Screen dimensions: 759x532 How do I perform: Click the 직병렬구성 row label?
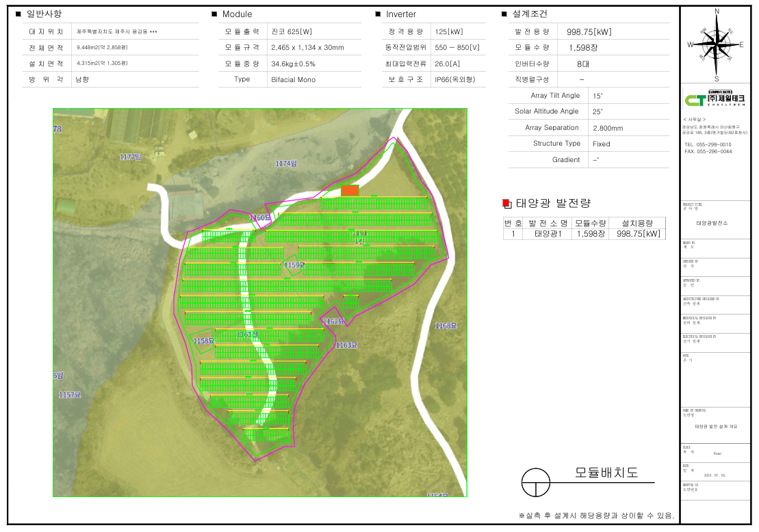tap(532, 79)
